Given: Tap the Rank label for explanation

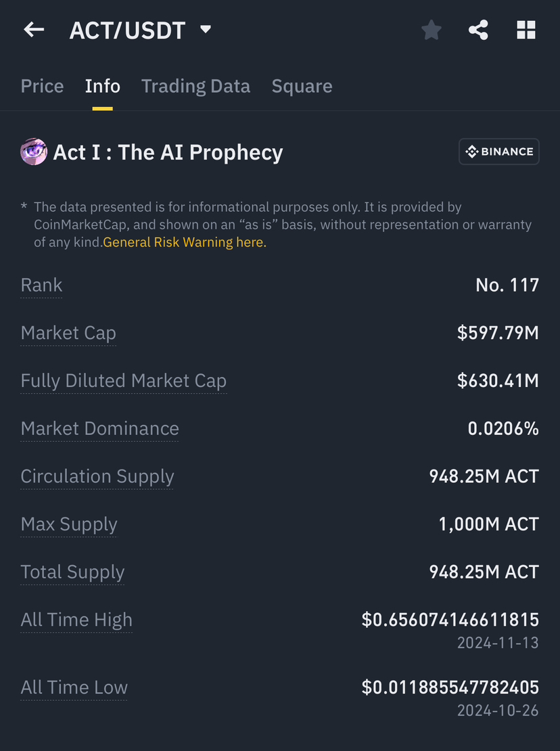Looking at the screenshot, I should click(x=41, y=285).
